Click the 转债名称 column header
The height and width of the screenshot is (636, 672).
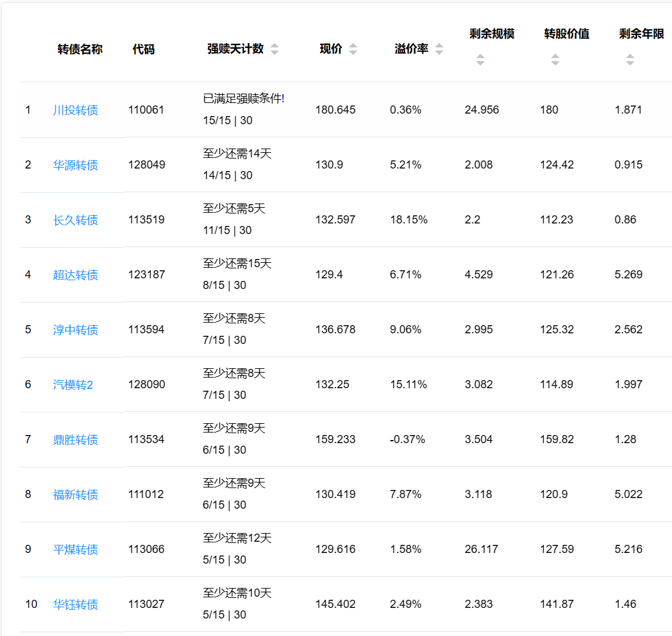[80, 49]
